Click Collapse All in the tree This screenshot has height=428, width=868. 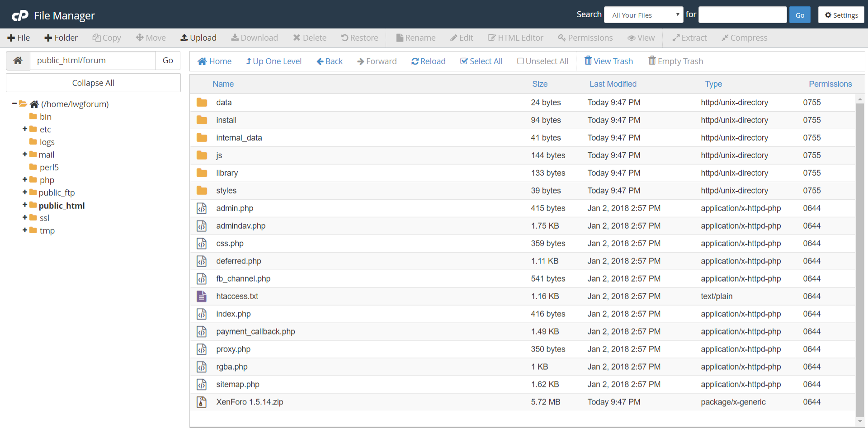pyautogui.click(x=93, y=83)
